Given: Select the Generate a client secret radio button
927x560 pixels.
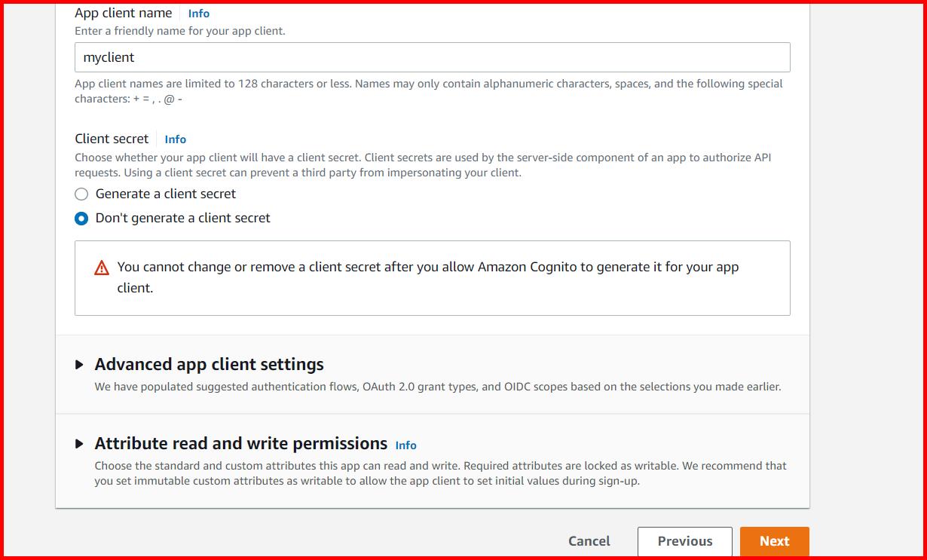Looking at the screenshot, I should pyautogui.click(x=81, y=194).
